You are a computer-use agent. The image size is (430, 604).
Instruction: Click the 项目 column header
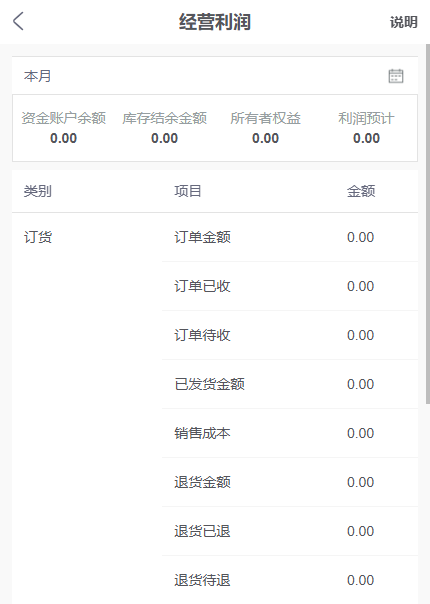pyautogui.click(x=188, y=191)
